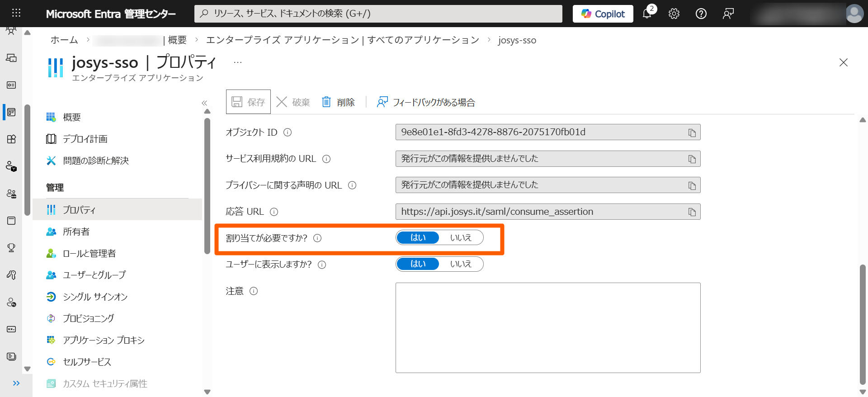Collapse the left navigation menu with chevrons
Viewport: 868px width, 397px height.
204,103
